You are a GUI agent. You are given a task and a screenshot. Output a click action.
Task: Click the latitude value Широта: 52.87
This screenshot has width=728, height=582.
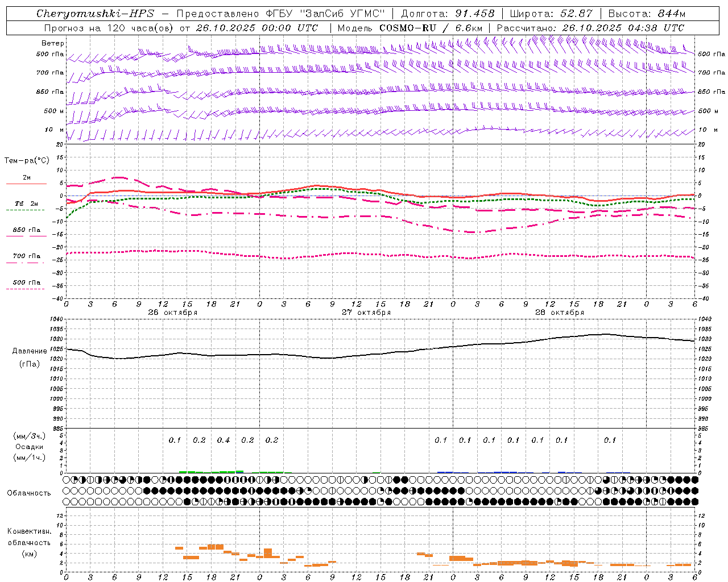tap(551, 14)
